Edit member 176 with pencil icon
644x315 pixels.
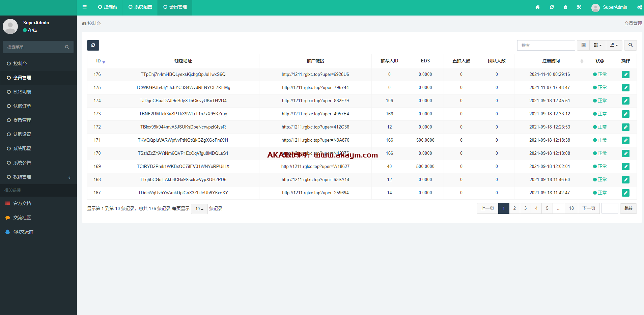(x=625, y=75)
